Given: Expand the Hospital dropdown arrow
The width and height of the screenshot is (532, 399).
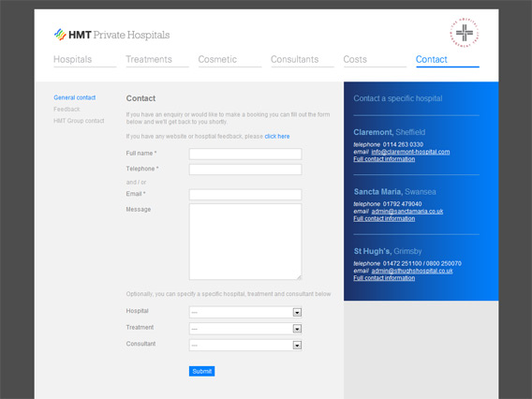Looking at the screenshot, I should (x=297, y=313).
